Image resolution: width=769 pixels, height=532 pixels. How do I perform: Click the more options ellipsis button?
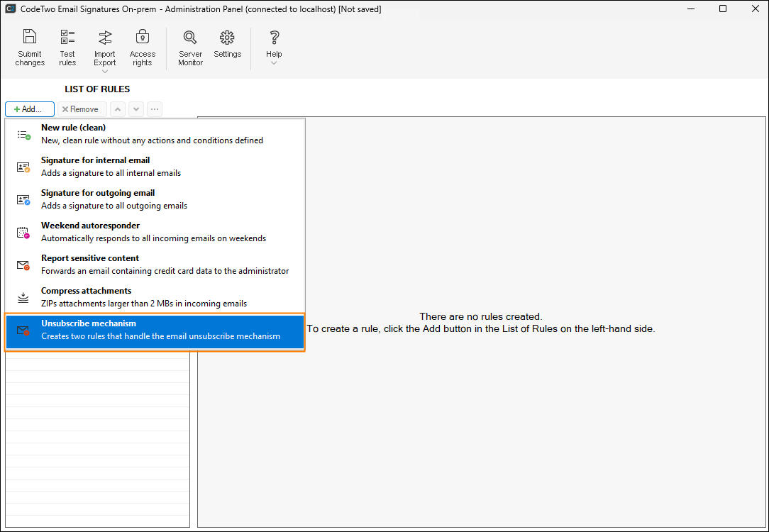(x=154, y=109)
